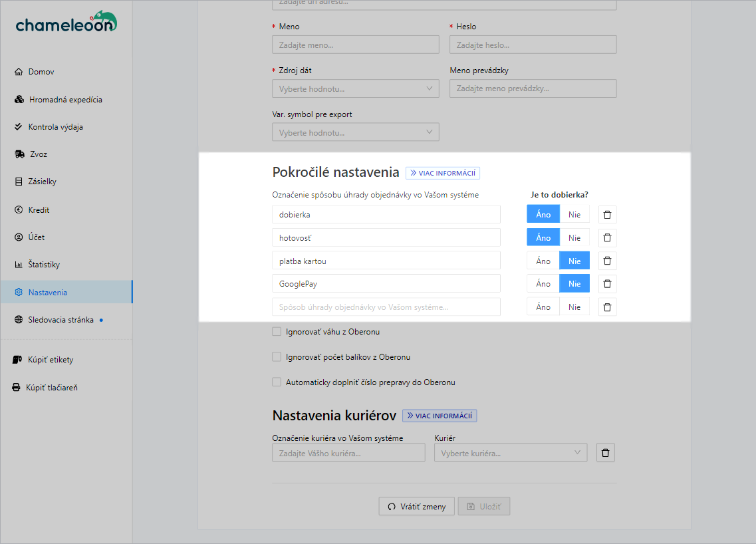This screenshot has height=544, width=756.
Task: Open Sledovacia stránka menu item
Action: click(61, 320)
